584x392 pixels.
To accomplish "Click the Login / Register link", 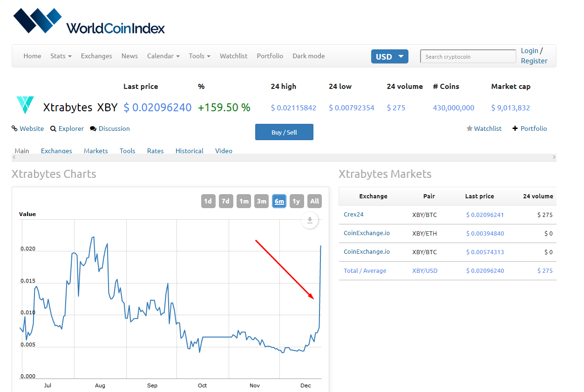I will [x=534, y=56].
